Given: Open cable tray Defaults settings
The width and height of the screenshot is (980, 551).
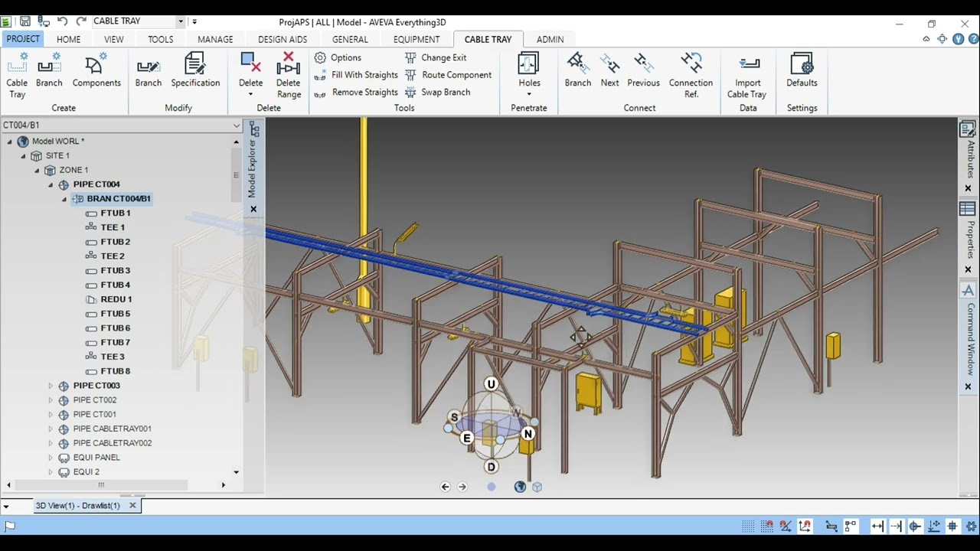Looking at the screenshot, I should [802, 70].
